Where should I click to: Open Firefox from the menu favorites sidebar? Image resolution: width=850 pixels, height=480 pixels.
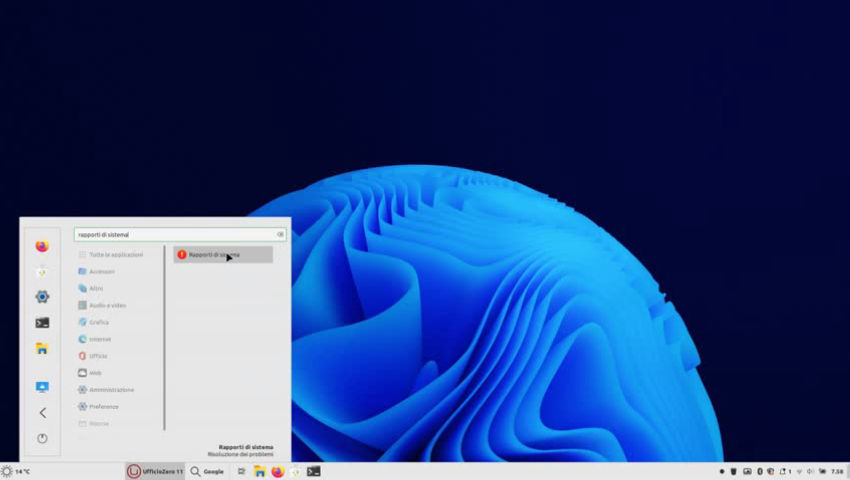tap(42, 246)
